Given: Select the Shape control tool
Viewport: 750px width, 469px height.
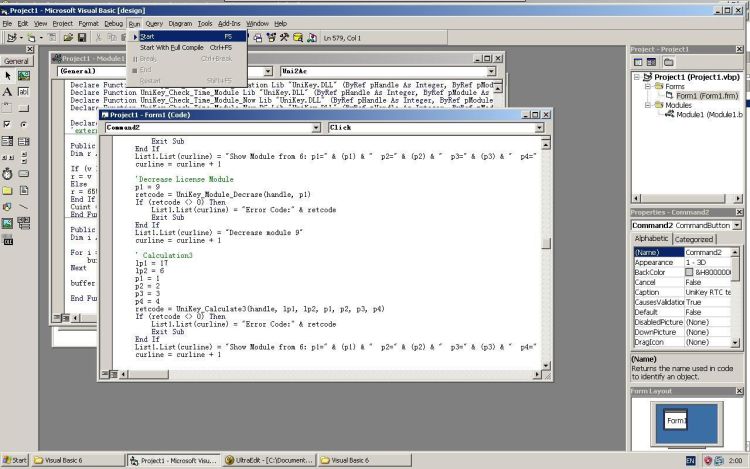Looking at the screenshot, I should [7, 207].
